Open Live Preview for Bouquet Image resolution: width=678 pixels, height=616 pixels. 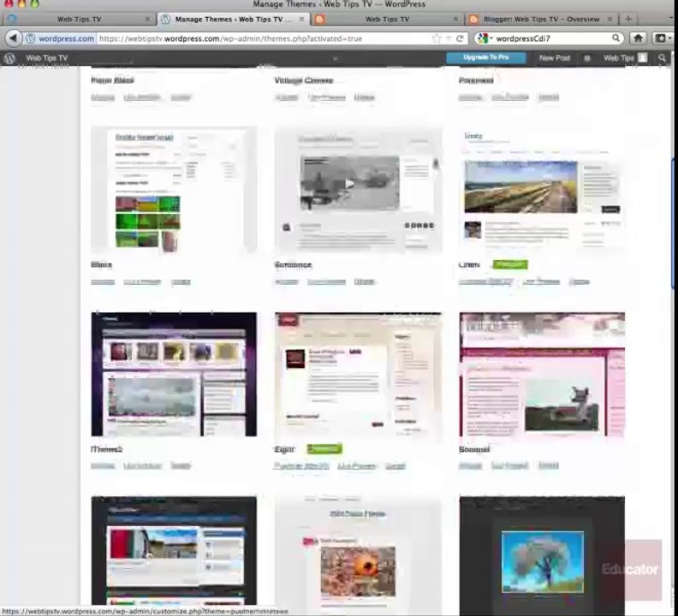click(510, 465)
